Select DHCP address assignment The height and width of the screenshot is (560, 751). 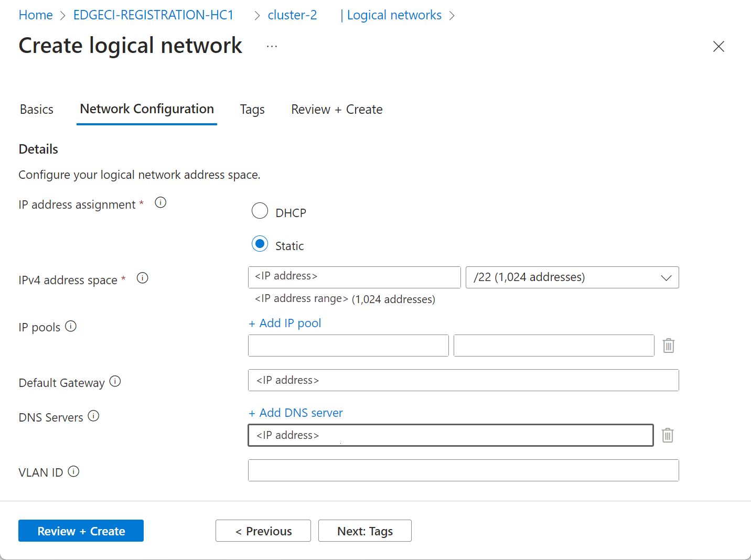coord(260,211)
